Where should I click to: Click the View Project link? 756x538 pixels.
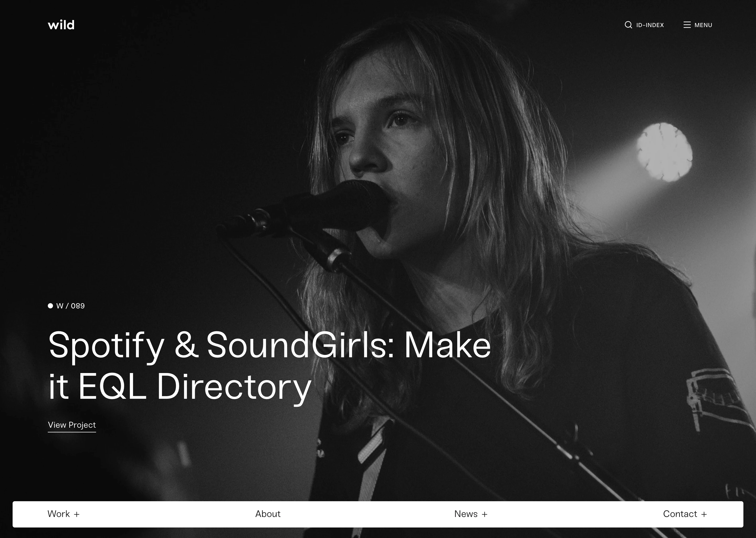coord(71,425)
